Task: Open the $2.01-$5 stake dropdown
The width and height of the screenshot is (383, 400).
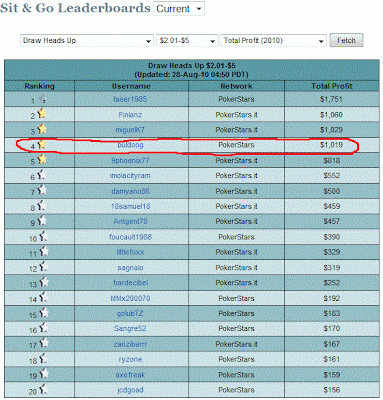Action: [x=187, y=41]
